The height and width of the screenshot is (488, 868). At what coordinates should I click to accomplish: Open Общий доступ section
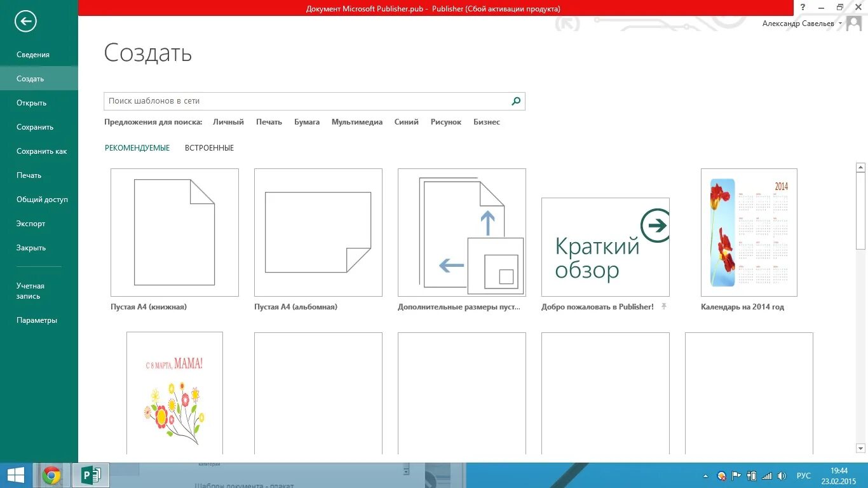[x=39, y=200]
